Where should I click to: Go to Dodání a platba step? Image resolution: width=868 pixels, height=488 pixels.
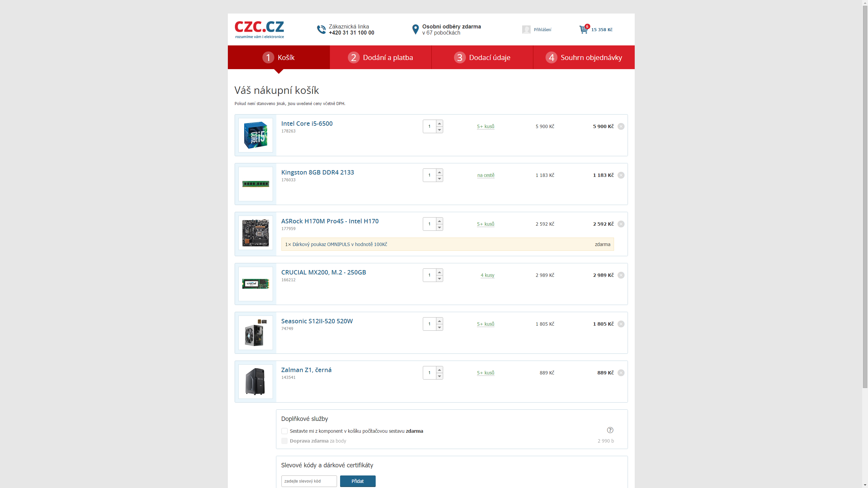[380, 57]
